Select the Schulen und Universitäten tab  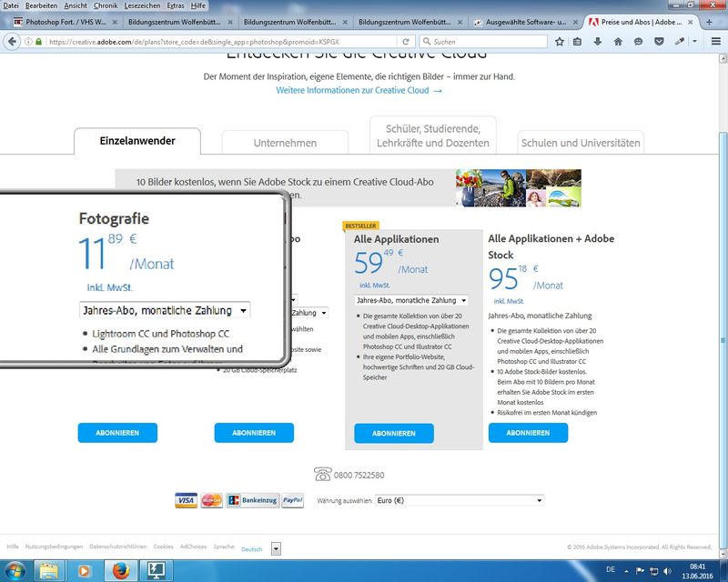click(581, 143)
